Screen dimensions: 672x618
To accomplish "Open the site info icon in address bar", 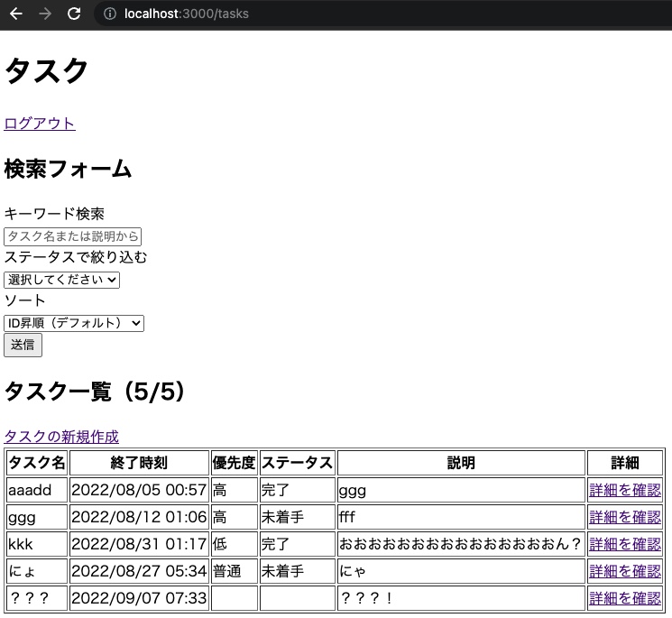I will click(x=110, y=14).
